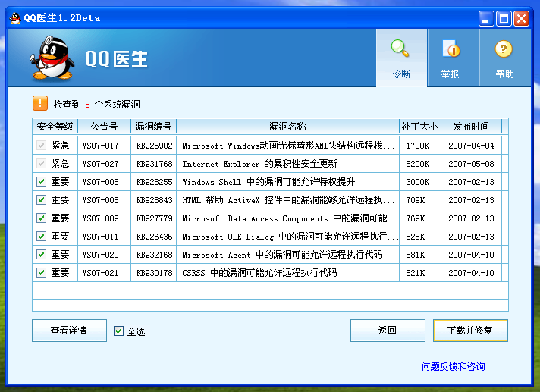Uncheck the MS07-021 vulnerability checkbox
The height and width of the screenshot is (392, 540).
[41, 273]
